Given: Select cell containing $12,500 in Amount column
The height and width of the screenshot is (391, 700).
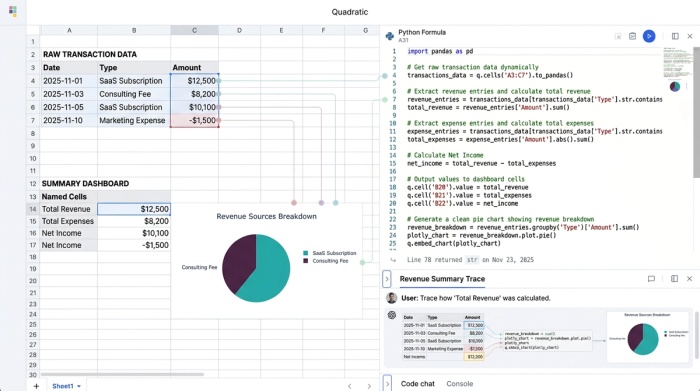Looking at the screenshot, I should (194, 81).
